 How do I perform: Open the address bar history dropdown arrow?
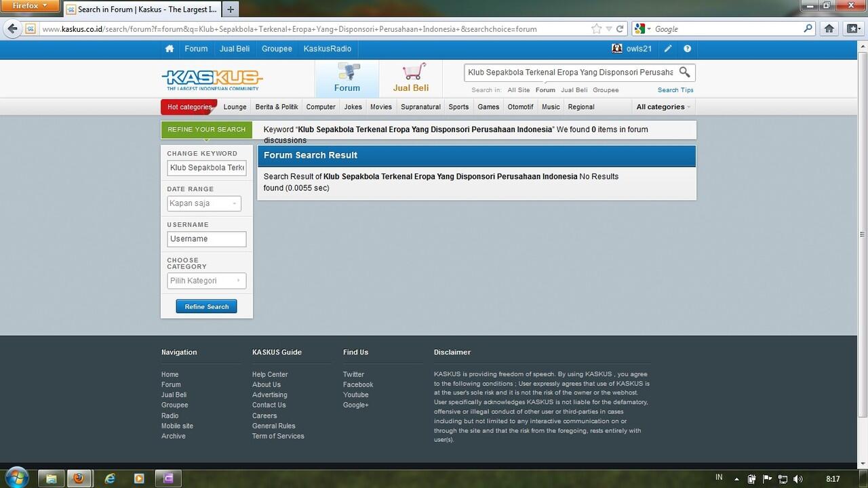(609, 28)
